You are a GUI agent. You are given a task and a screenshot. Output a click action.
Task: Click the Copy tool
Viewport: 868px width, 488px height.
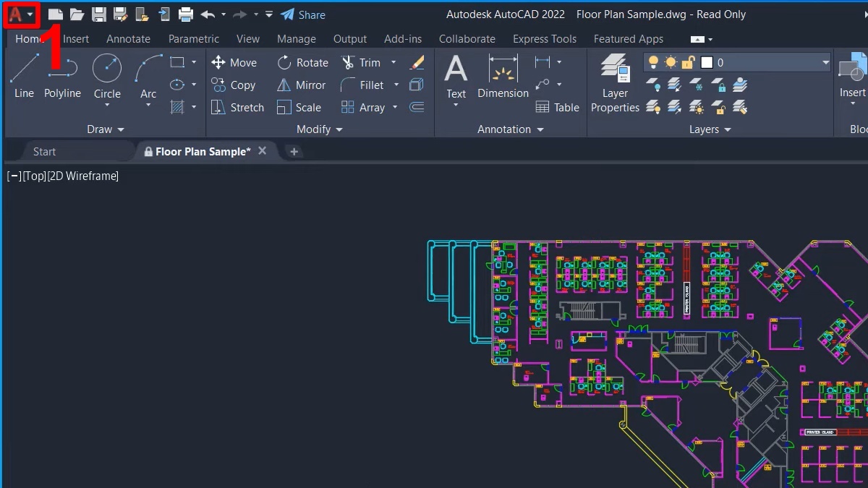click(233, 85)
